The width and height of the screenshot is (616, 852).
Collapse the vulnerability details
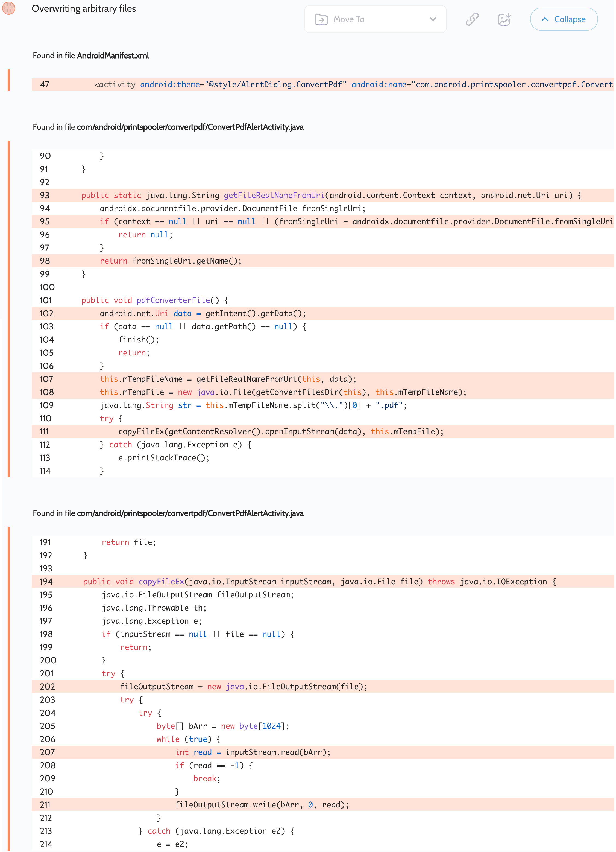coord(564,19)
